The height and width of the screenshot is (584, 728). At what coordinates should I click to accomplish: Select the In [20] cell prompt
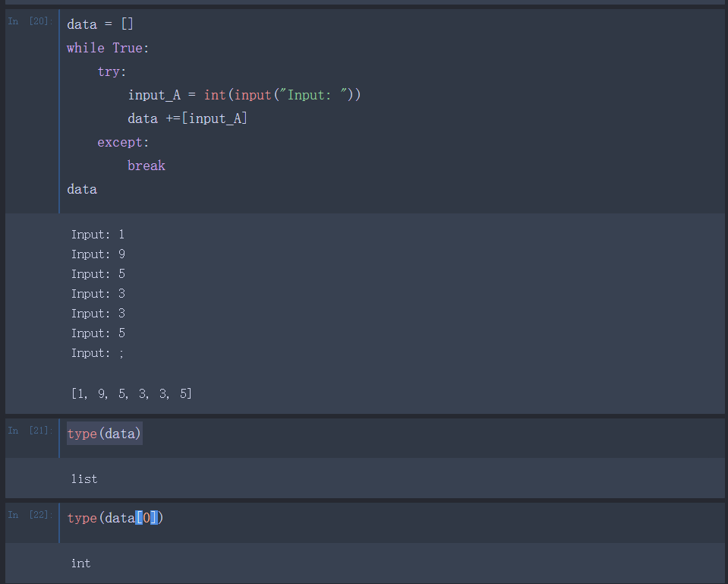pos(30,21)
